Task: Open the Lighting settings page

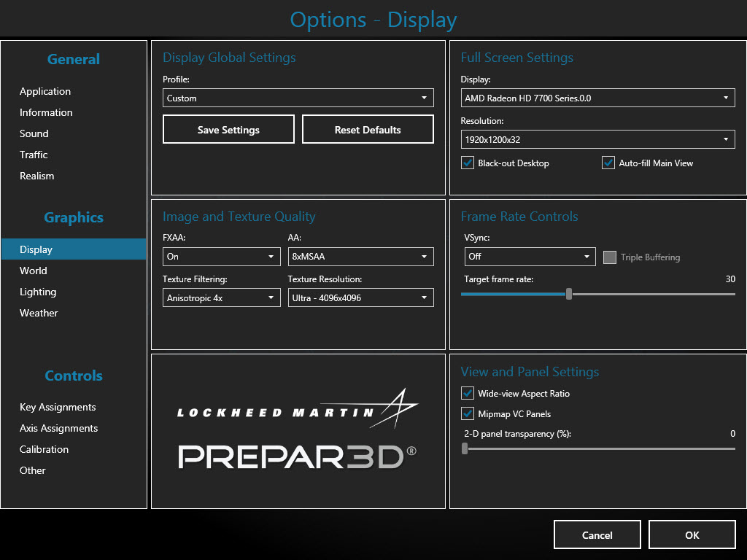Action: pos(38,292)
